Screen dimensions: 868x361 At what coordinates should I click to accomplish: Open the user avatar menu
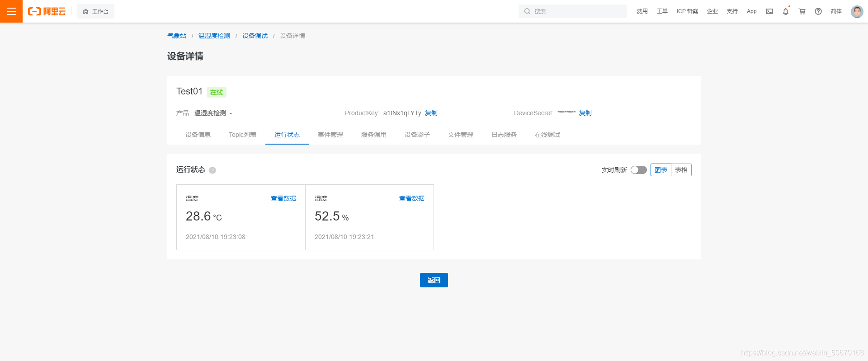tap(857, 11)
